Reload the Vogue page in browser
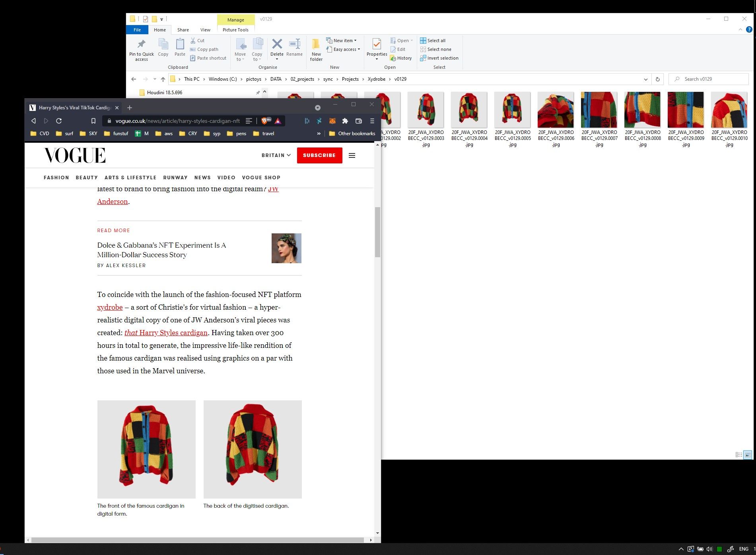Image resolution: width=756 pixels, height=555 pixels. click(59, 121)
